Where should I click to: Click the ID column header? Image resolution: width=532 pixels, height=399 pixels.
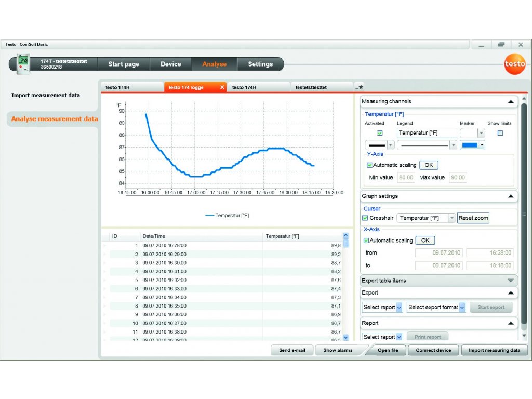point(125,236)
